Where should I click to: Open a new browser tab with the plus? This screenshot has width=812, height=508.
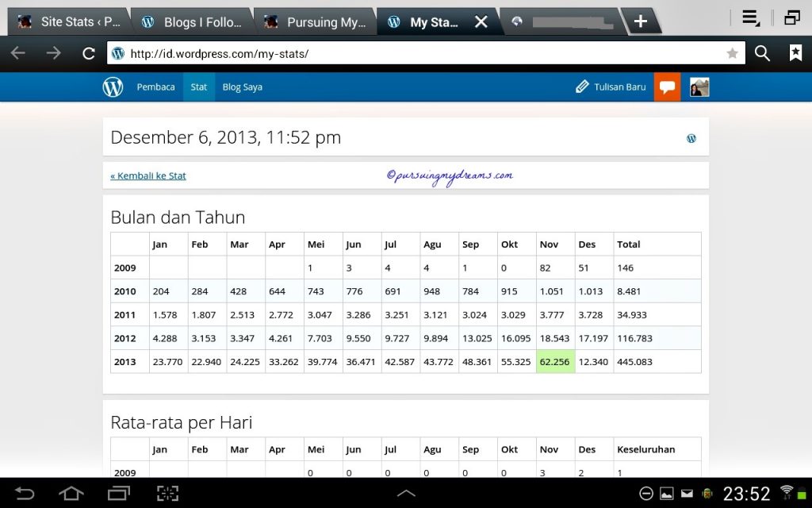(x=641, y=21)
